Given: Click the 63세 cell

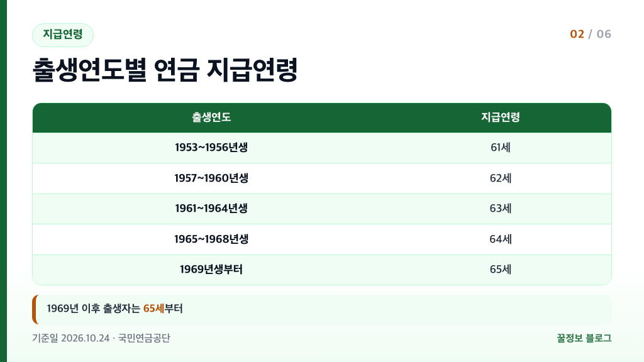Looking at the screenshot, I should tap(500, 209).
